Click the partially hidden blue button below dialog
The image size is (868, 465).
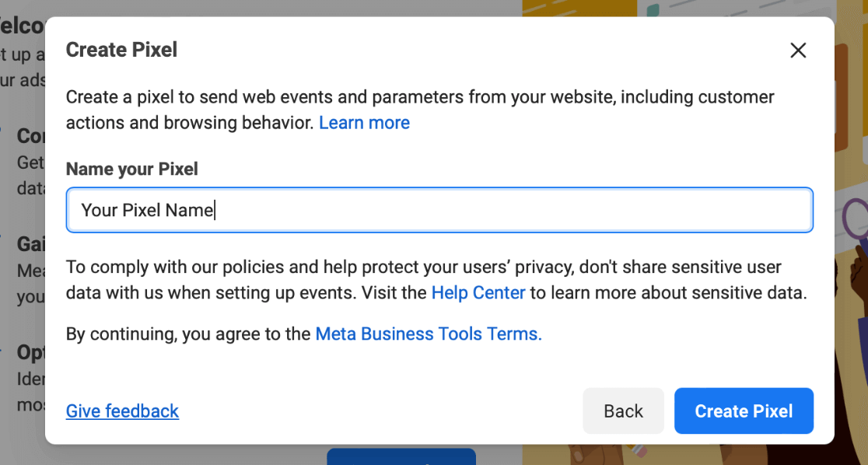click(401, 456)
